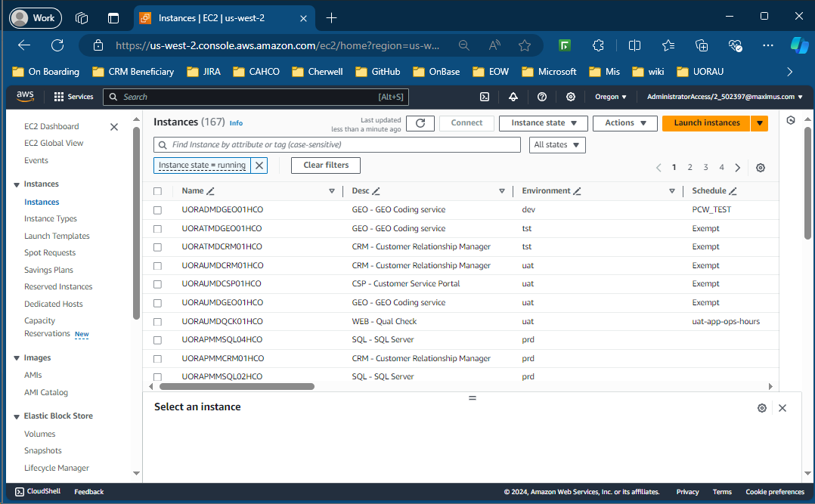Open details panel settings gear

(761, 408)
